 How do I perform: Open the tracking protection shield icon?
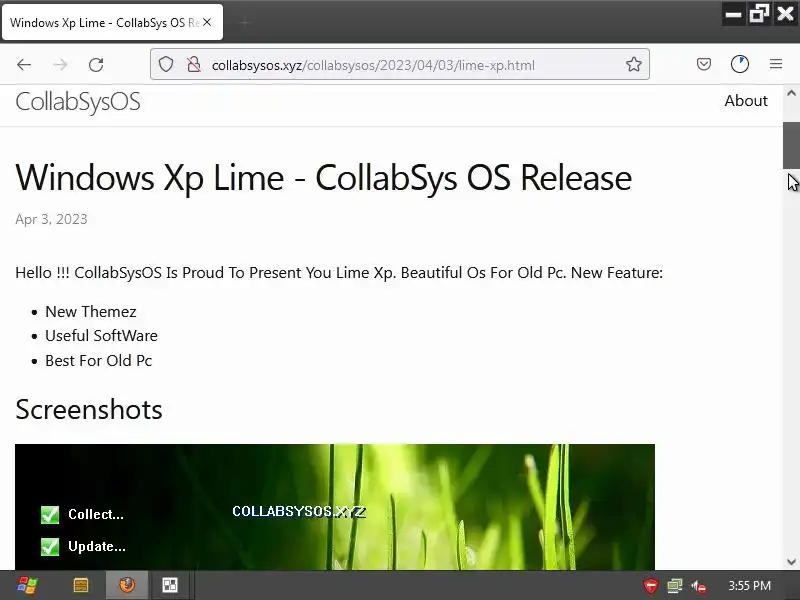coord(166,65)
